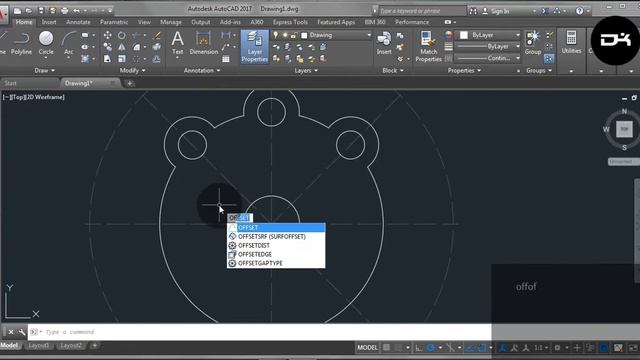The height and width of the screenshot is (360, 640).
Task: Open the Express Tools ribbon tab
Action: (x=290, y=22)
